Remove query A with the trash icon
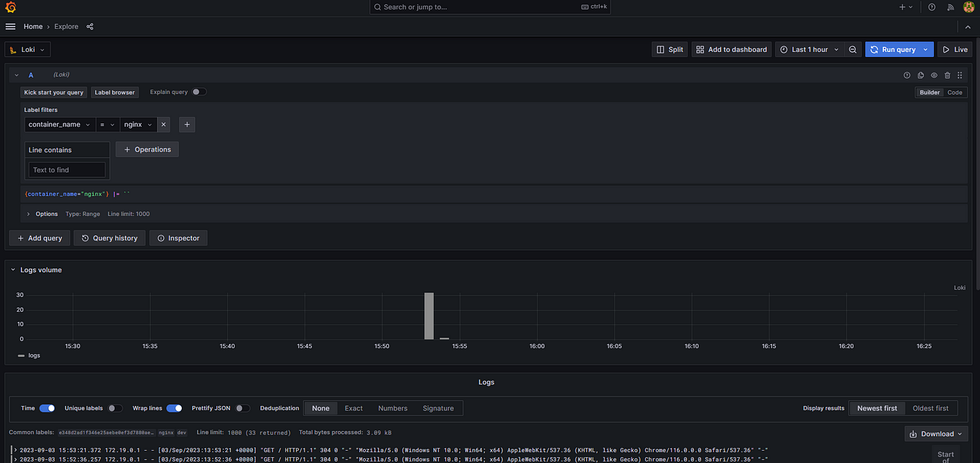980x463 pixels. coord(947,74)
